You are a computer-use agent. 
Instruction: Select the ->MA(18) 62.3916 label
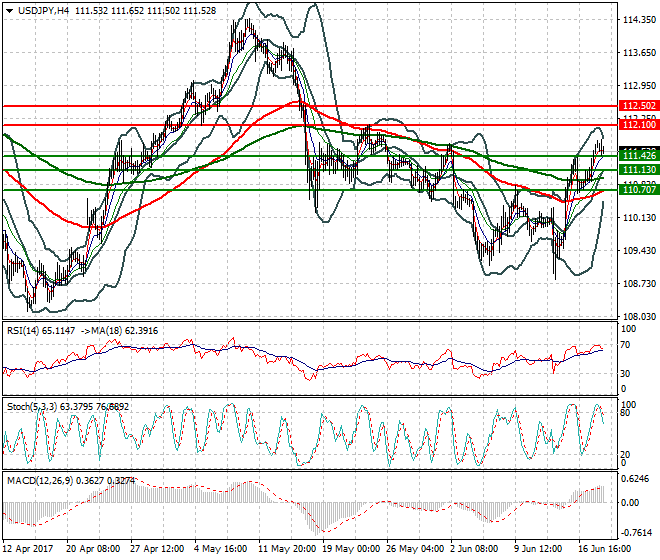point(119,331)
